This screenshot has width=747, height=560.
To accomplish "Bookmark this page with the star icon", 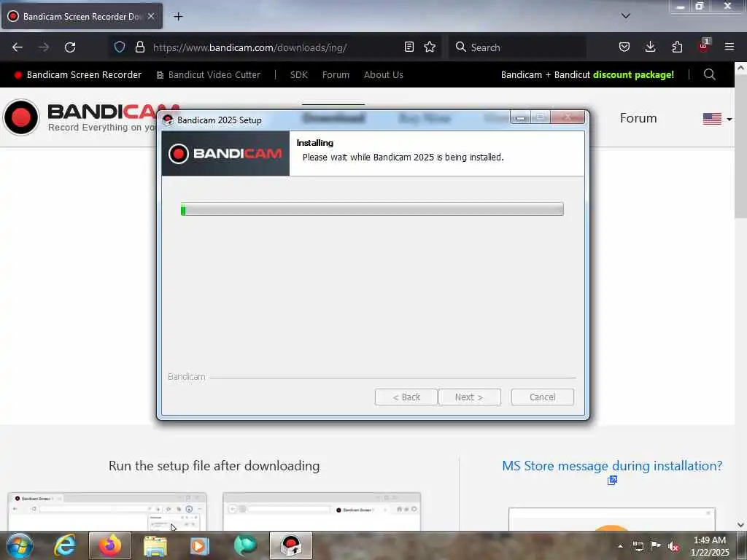I will coord(430,47).
